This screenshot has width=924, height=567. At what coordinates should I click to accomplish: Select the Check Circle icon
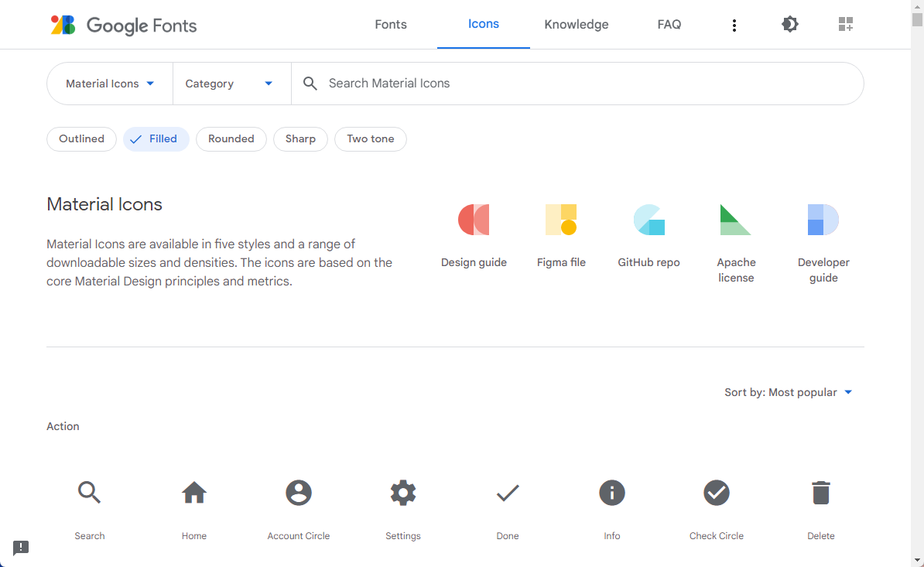tap(717, 492)
